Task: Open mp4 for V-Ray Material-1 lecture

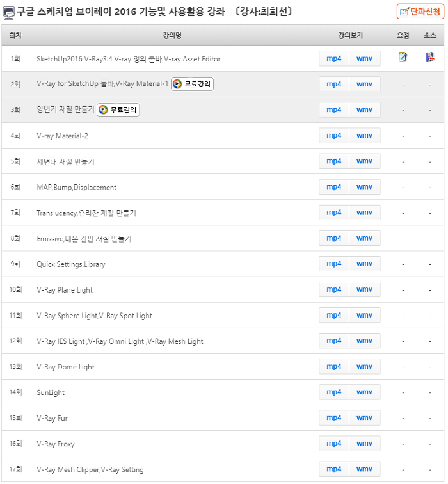Action: (334, 84)
